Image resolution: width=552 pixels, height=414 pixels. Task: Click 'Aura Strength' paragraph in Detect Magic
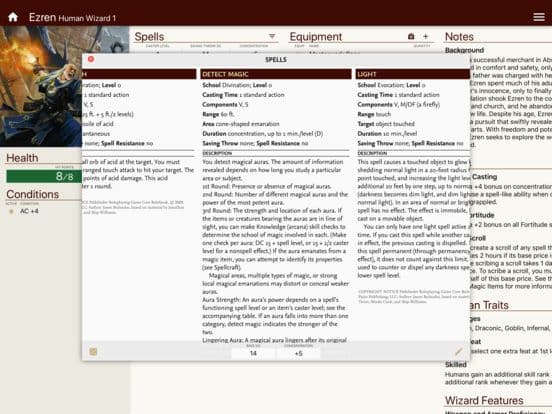click(x=275, y=316)
